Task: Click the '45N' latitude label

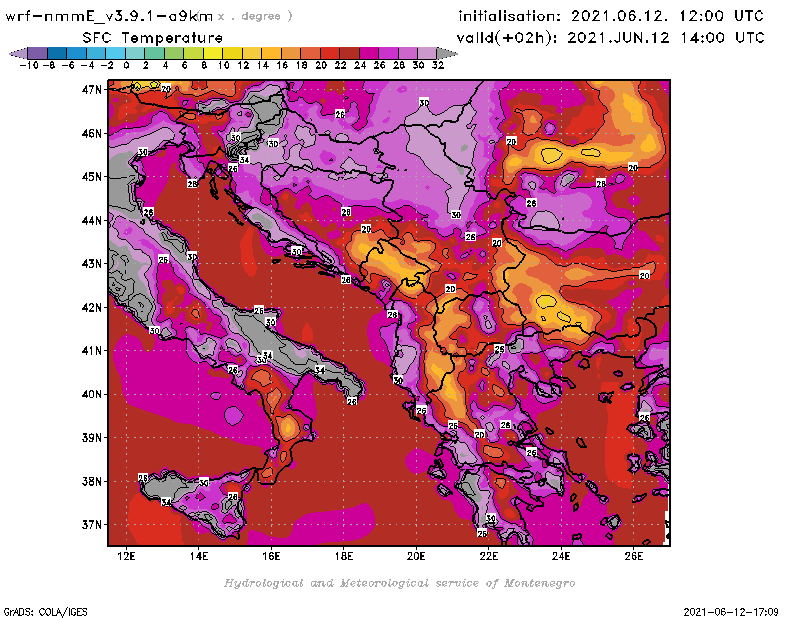Action: [x=92, y=177]
